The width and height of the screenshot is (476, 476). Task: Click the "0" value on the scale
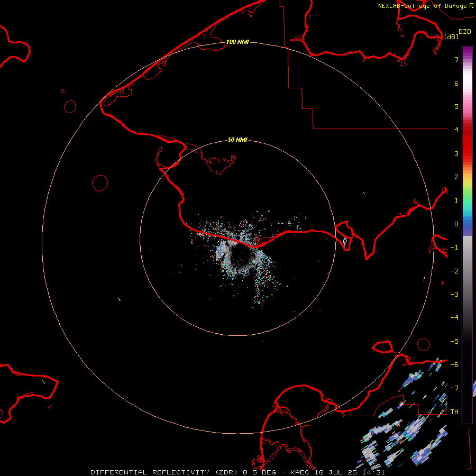click(456, 224)
